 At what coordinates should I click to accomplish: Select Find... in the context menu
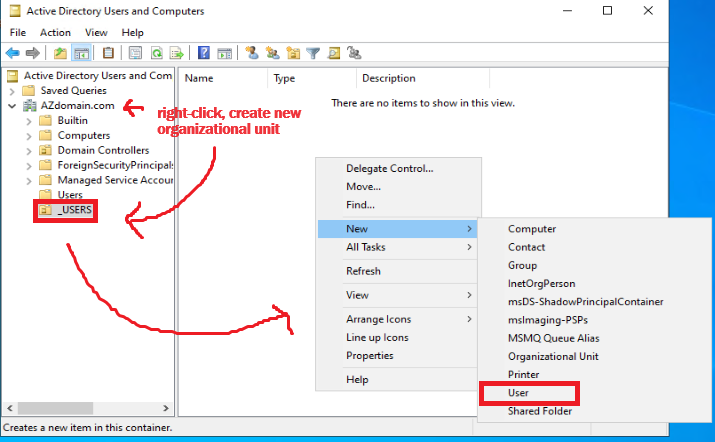pos(397,205)
